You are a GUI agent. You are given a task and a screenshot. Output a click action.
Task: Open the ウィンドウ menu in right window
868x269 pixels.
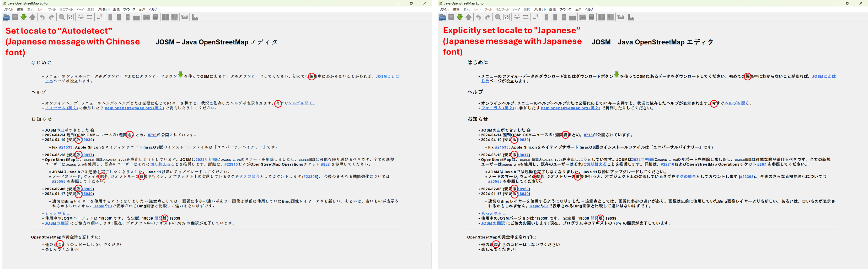point(565,10)
